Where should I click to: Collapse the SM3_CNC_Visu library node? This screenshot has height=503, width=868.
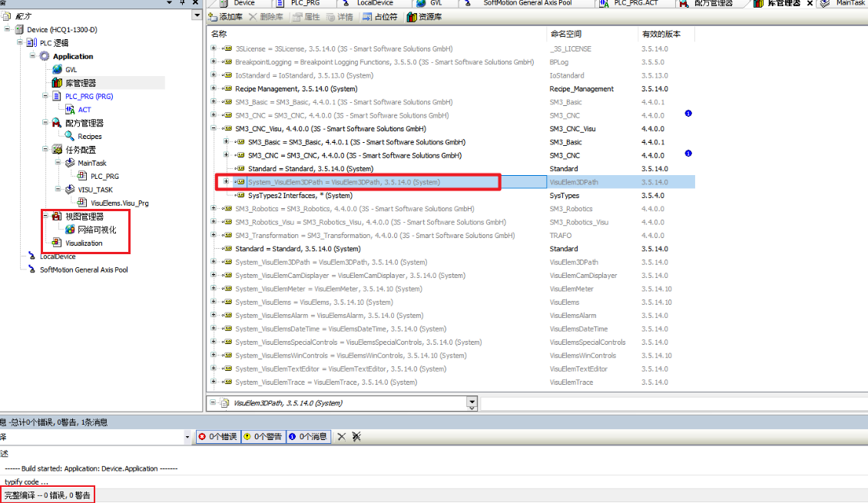pyautogui.click(x=214, y=129)
